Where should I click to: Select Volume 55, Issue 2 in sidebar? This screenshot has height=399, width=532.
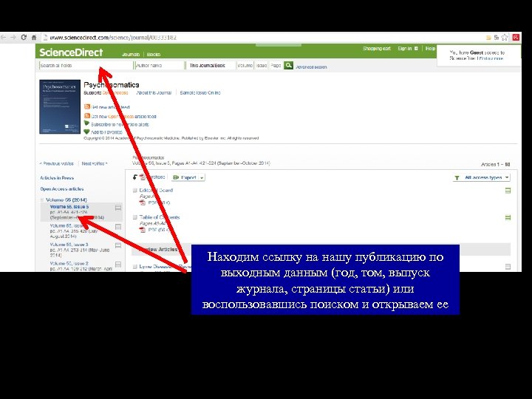coord(69,263)
